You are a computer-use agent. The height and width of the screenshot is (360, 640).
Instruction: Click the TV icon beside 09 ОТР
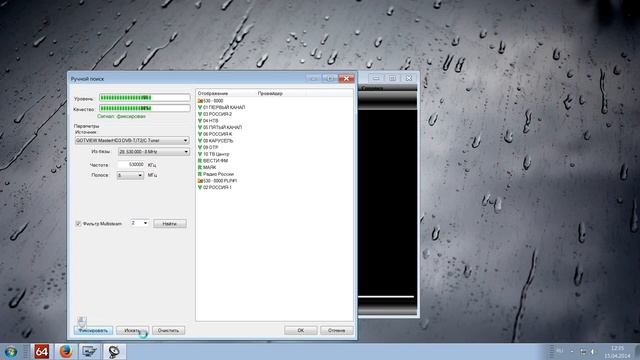point(200,147)
